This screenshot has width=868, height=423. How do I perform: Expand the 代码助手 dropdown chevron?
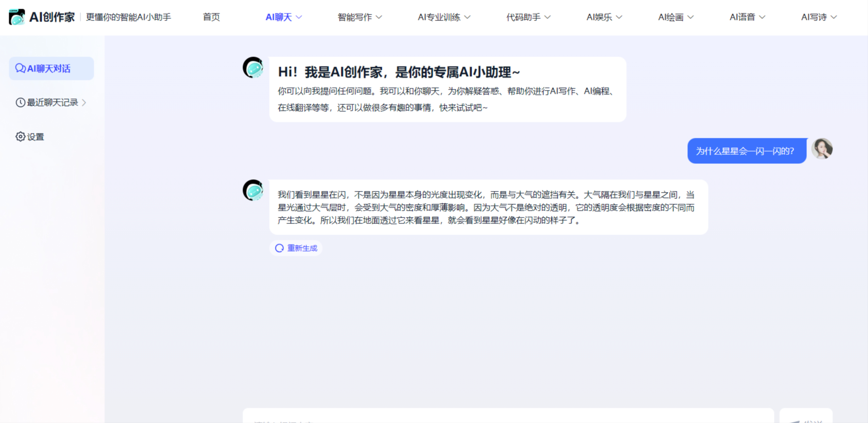[547, 17]
